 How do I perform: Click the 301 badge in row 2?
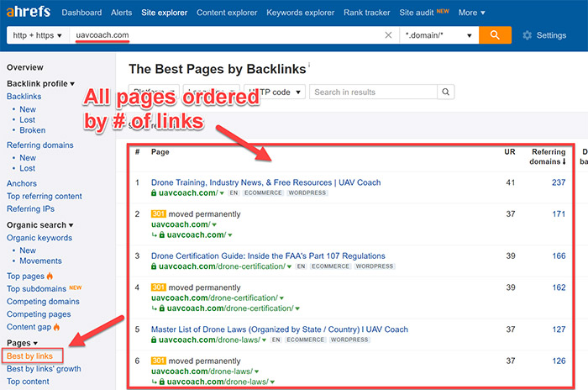(158, 213)
